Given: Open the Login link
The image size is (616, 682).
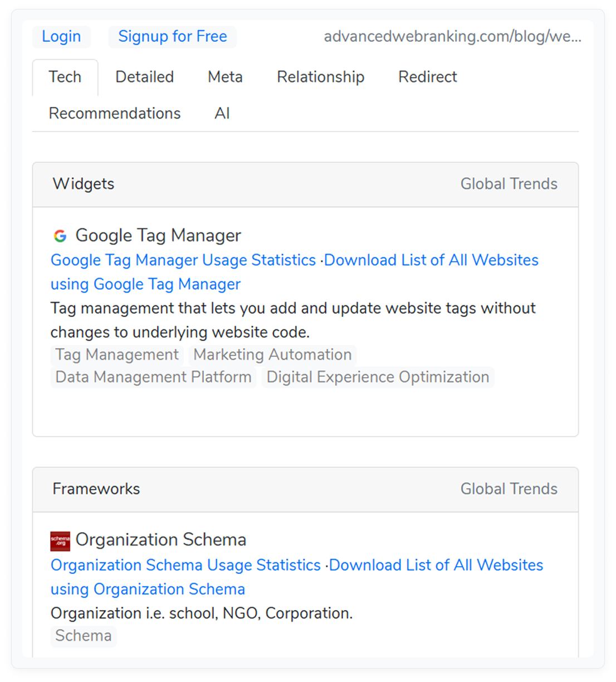Looking at the screenshot, I should (61, 37).
